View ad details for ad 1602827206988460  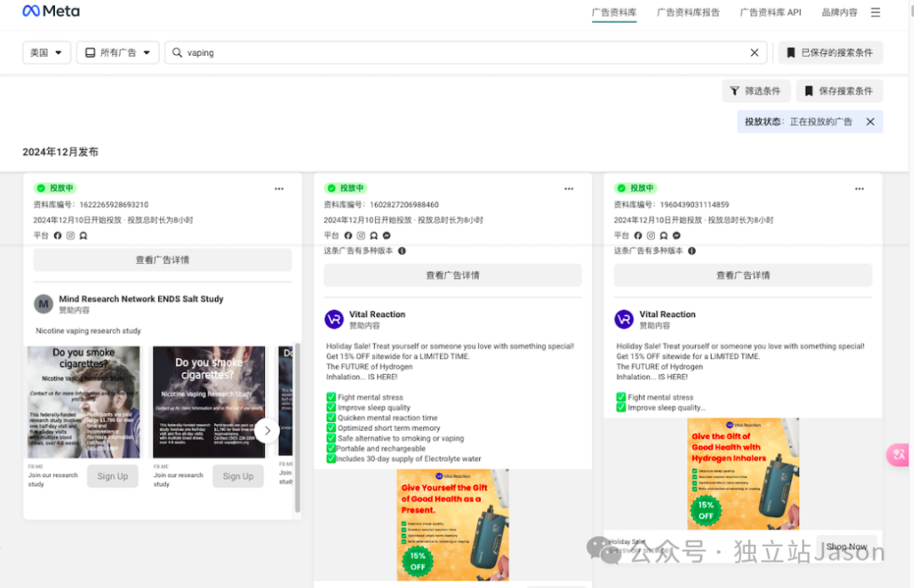point(452,275)
